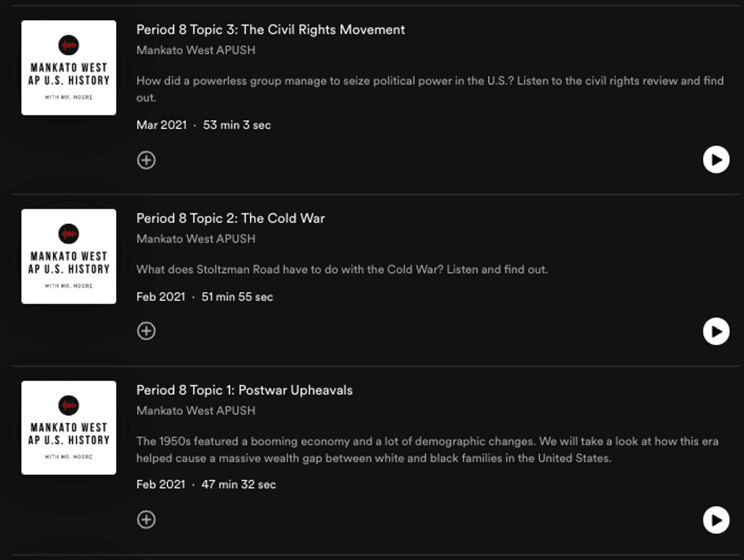Add the Cold War episode to library
The height and width of the screenshot is (560, 744).
point(146,331)
